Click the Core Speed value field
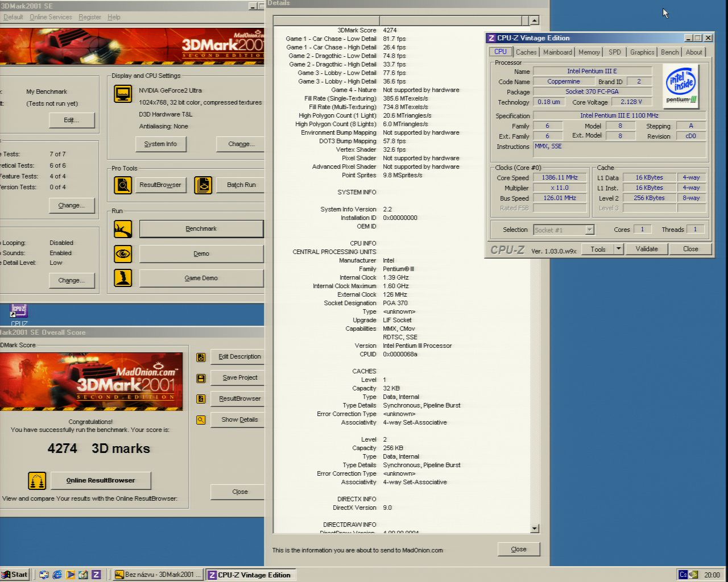728x582 pixels. (x=560, y=178)
